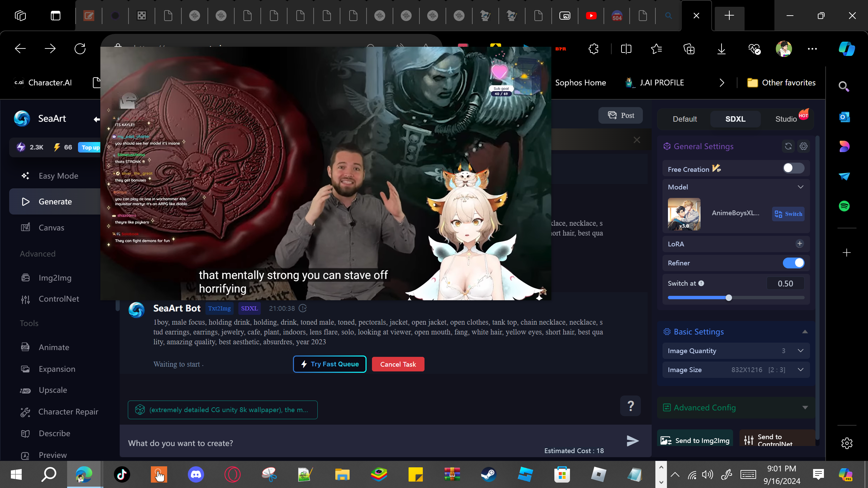Image resolution: width=868 pixels, height=488 pixels.
Task: Switch to the Studio tab
Action: 786,119
